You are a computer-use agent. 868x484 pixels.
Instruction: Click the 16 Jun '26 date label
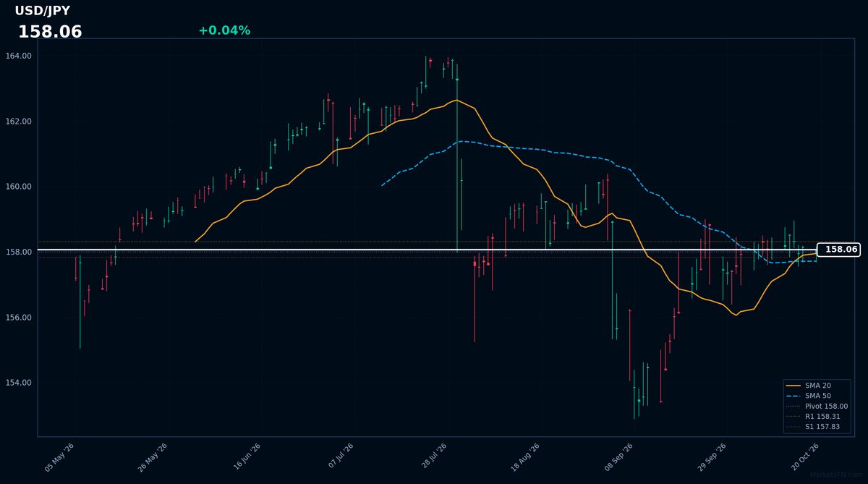[x=246, y=457]
